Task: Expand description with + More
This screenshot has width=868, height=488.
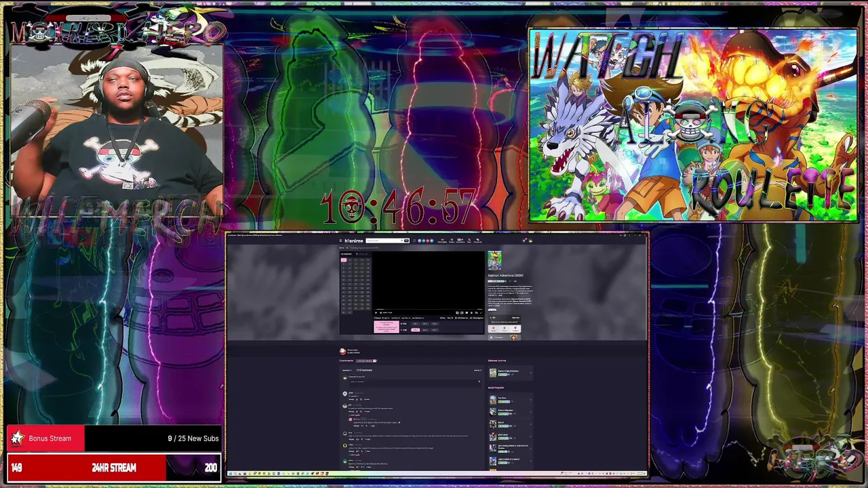Action: [x=500, y=296]
